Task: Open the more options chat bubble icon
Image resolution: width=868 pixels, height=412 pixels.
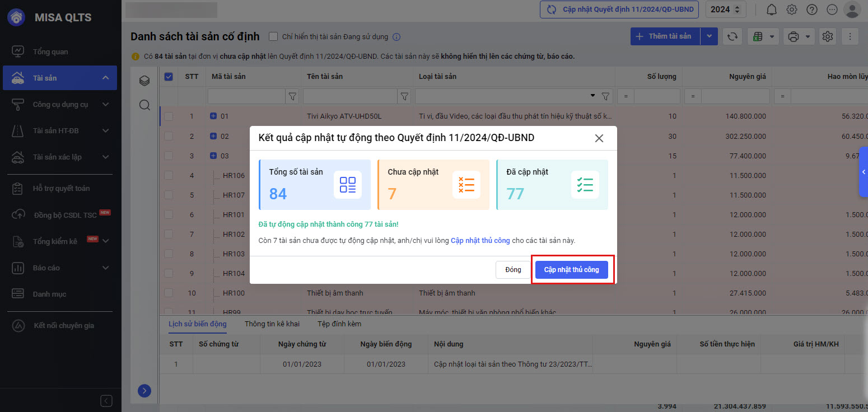Action: tap(832, 10)
